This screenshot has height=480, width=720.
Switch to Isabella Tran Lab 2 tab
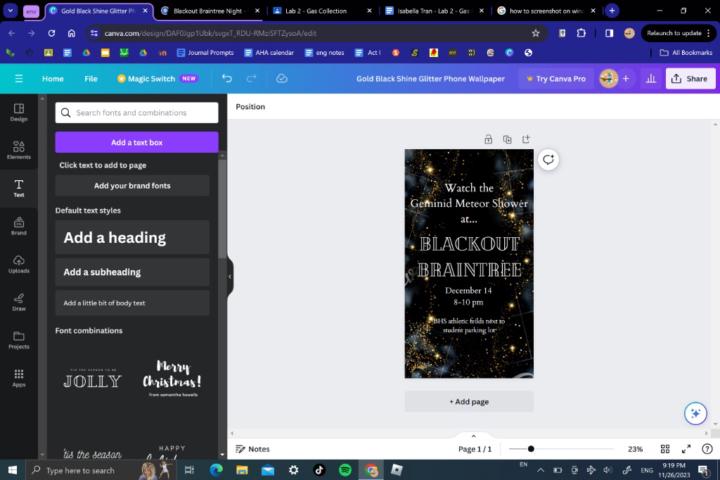tap(433, 11)
